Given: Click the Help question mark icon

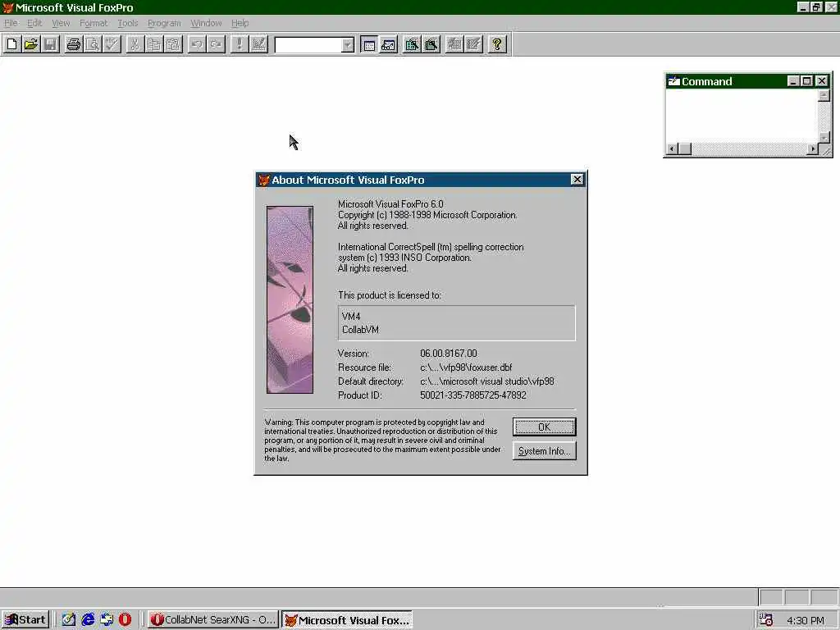Looking at the screenshot, I should tap(496, 44).
